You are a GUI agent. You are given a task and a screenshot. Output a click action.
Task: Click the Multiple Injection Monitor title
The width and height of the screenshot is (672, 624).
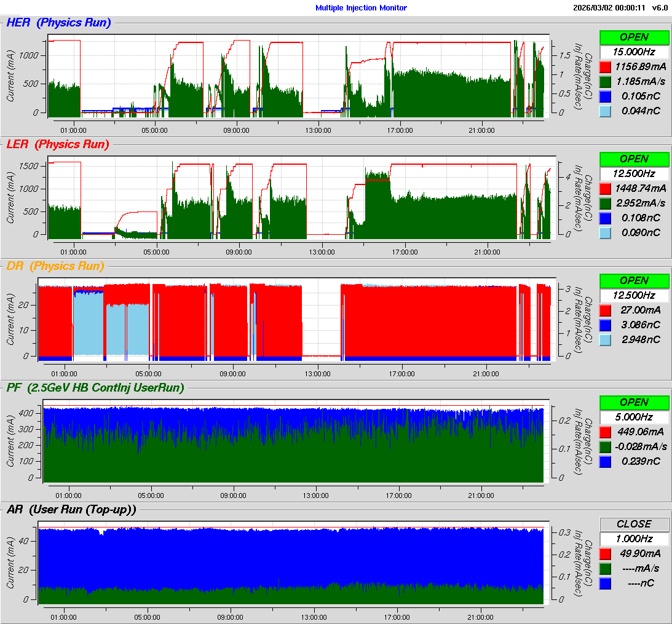tap(361, 8)
